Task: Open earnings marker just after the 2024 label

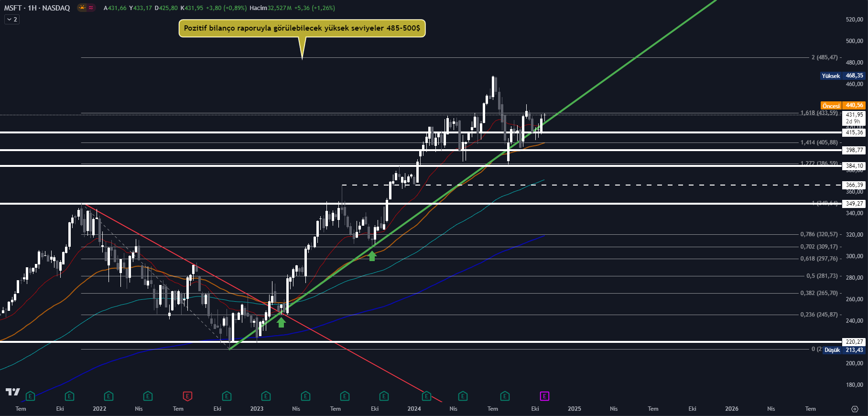Action: [426, 396]
